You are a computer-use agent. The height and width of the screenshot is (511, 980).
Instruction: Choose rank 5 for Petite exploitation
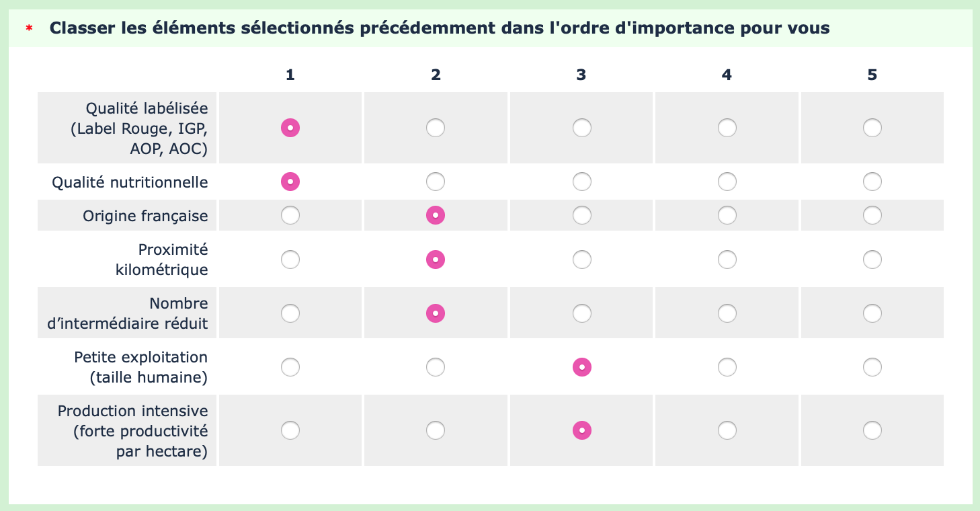click(872, 367)
